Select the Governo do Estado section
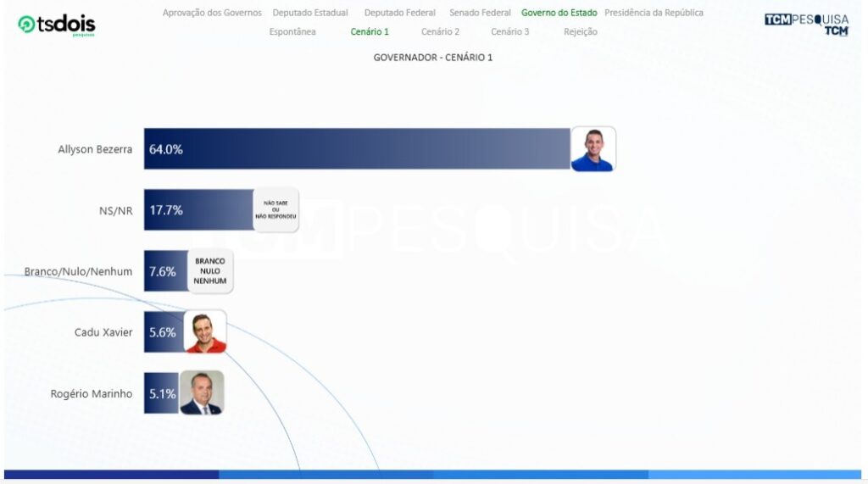The height and width of the screenshot is (484, 868). (559, 13)
